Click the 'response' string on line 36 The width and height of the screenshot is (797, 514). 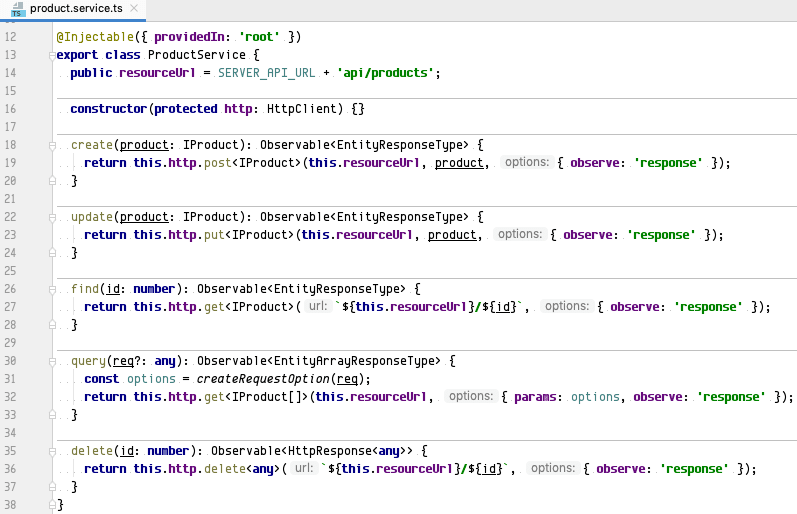pyautogui.click(x=694, y=469)
